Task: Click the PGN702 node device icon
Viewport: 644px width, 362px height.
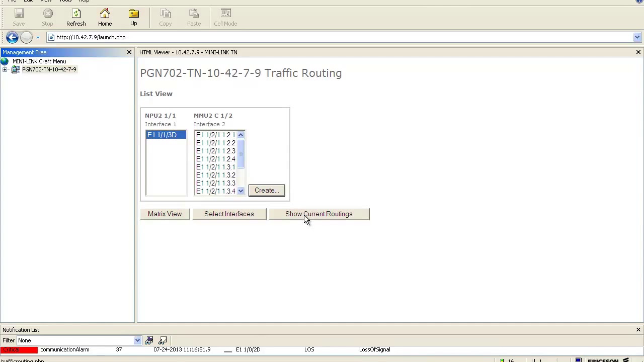Action: pos(16,69)
